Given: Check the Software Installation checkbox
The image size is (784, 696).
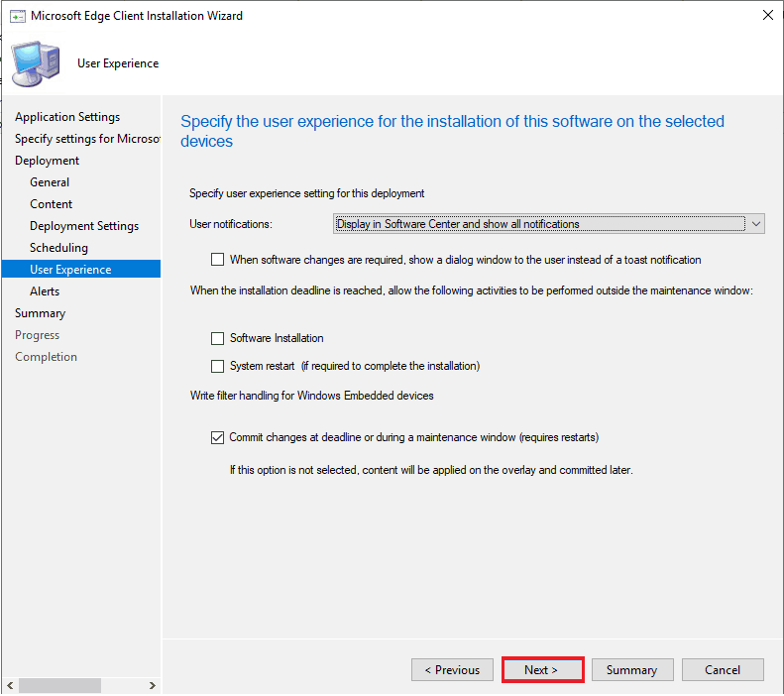Looking at the screenshot, I should pos(217,338).
